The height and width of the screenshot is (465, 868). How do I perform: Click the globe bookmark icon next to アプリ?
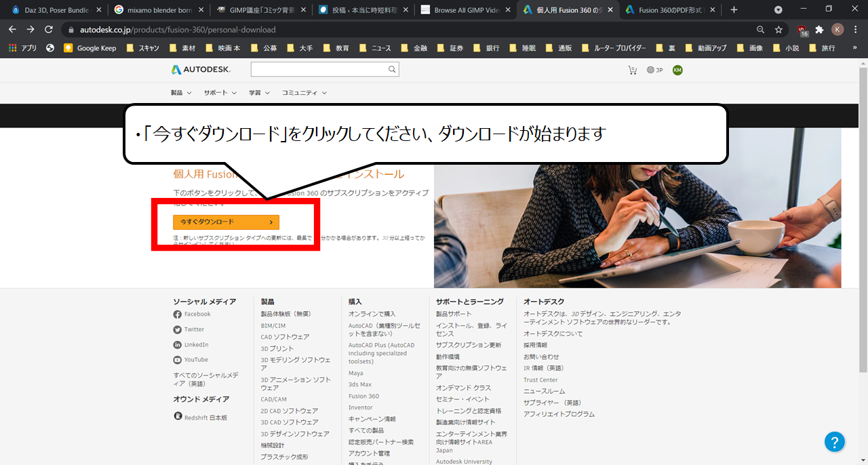50,48
